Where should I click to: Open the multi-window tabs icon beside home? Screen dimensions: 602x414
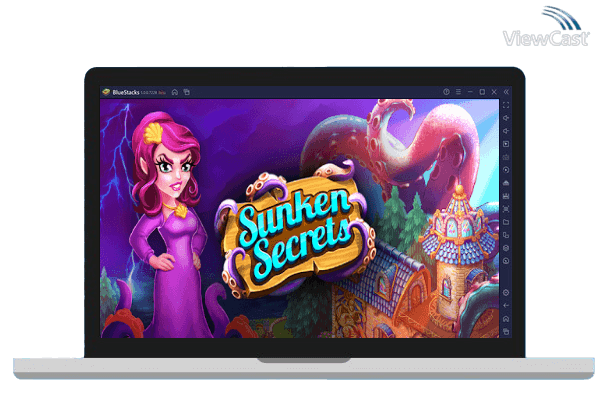(187, 92)
